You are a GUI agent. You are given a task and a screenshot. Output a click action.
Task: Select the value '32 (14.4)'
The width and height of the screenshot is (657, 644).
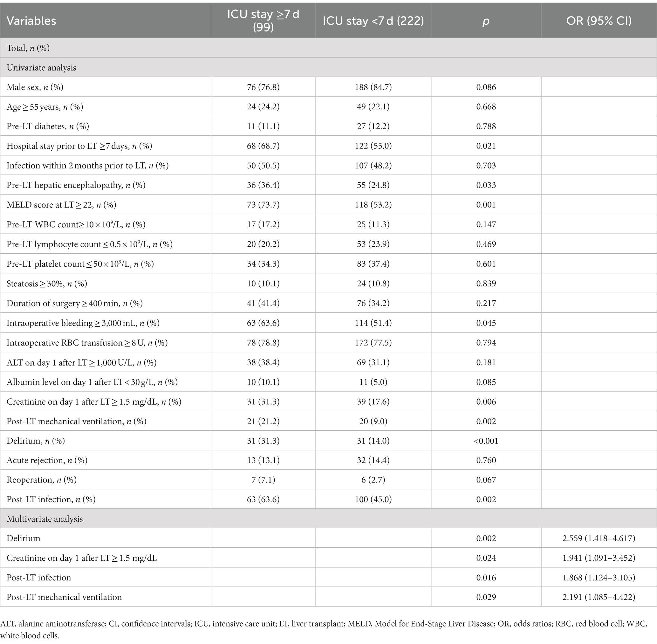click(x=373, y=460)
